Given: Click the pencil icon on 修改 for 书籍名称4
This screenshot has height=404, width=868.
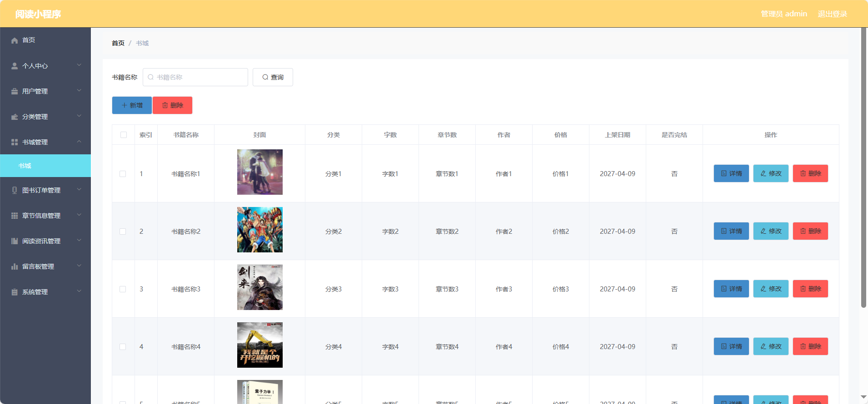Looking at the screenshot, I should click(x=763, y=346).
